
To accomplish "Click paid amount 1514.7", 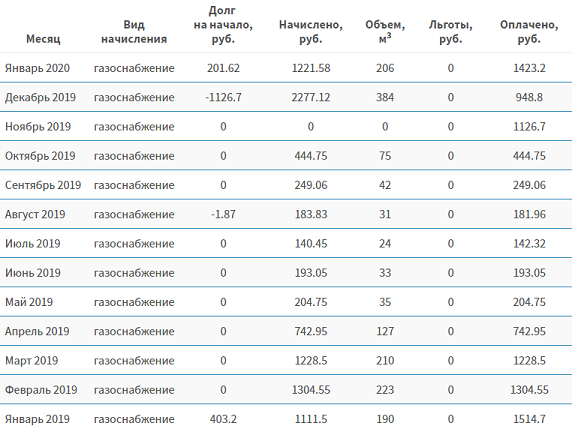I will [x=529, y=419].
